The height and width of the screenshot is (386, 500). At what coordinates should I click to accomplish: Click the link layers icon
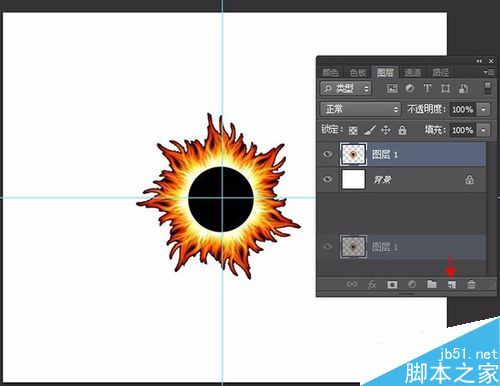[352, 284]
